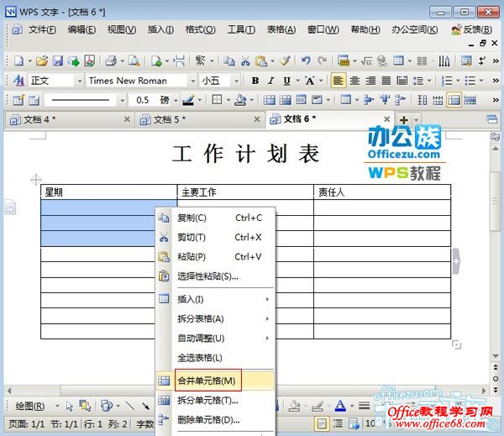
Task: Pick font color A button
Action: click(340, 406)
